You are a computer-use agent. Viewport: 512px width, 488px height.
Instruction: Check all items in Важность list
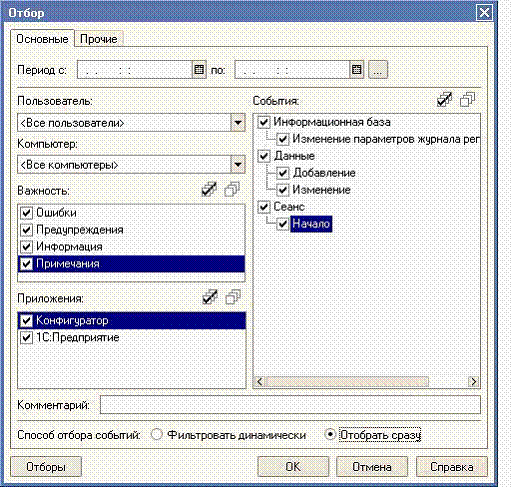coord(209,190)
